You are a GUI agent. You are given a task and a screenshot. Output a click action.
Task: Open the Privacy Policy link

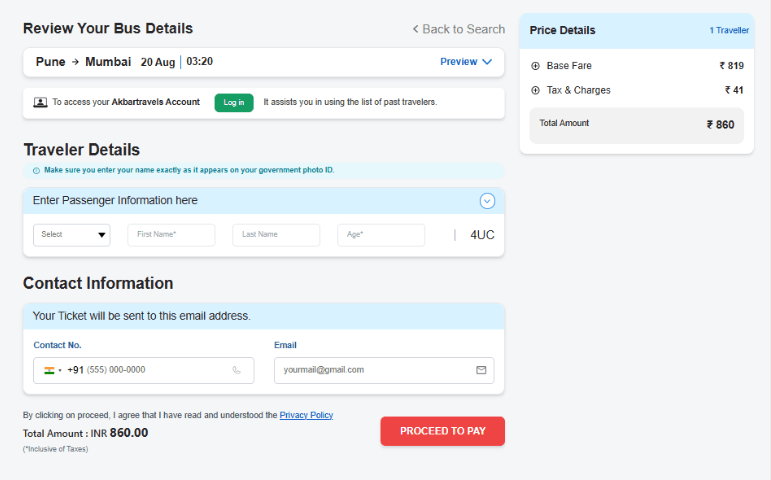306,415
